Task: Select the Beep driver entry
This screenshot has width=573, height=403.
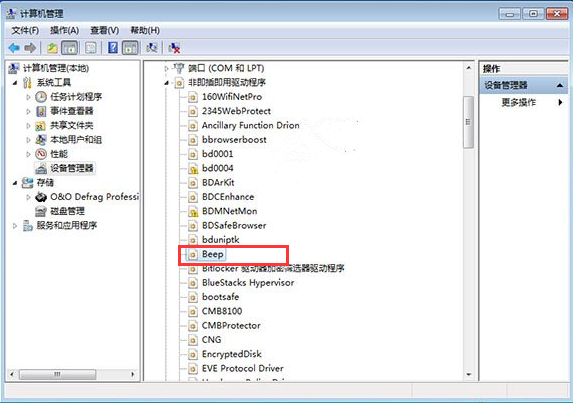Action: click(213, 254)
